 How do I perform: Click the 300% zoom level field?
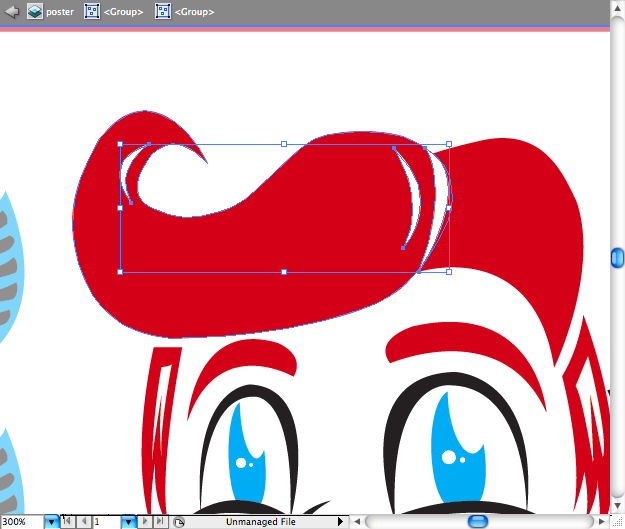coord(22,522)
